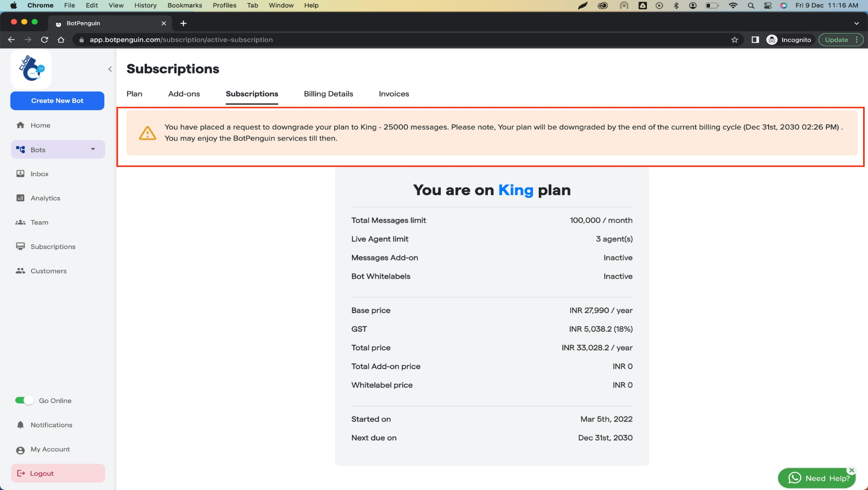
Task: Toggle the Go Online switch
Action: (x=24, y=400)
